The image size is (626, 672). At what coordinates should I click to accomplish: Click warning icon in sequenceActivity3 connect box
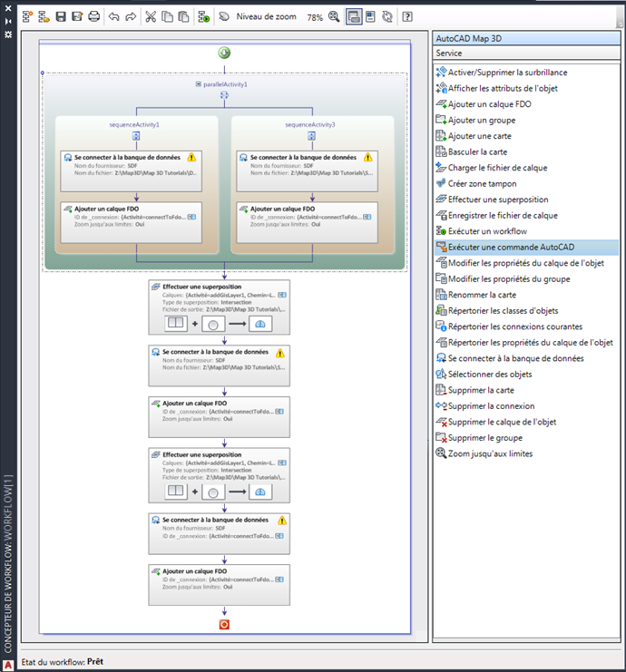coord(367,157)
